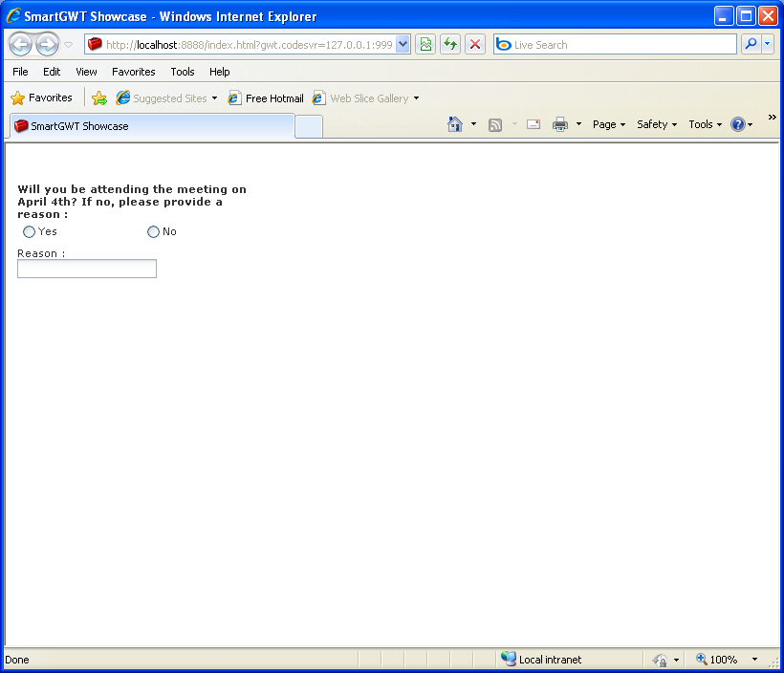Open the Favorites star button panel
Viewport: 784px width, 673px height.
coord(41,98)
